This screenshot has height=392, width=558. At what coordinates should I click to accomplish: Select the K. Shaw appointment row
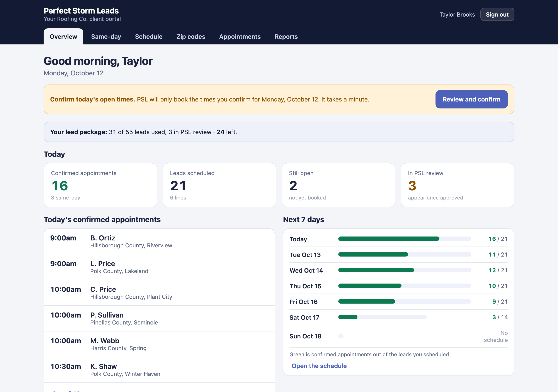[x=159, y=370]
